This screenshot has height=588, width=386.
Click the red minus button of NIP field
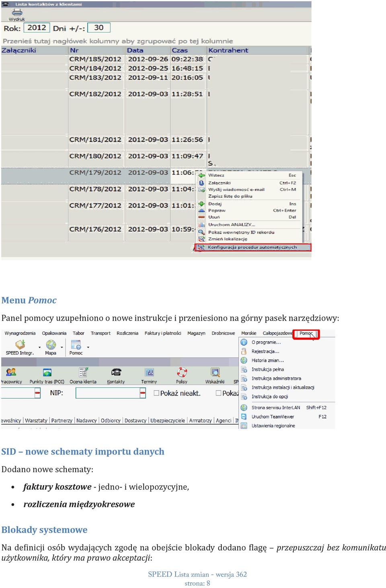click(143, 393)
